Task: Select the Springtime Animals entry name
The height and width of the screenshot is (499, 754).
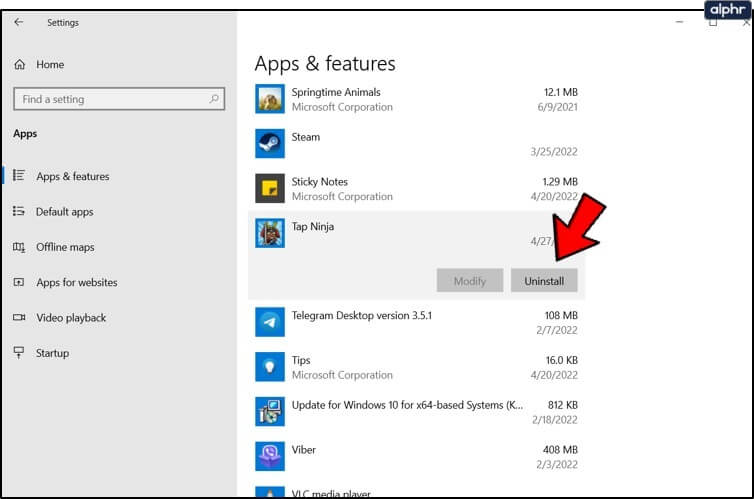Action: 336,92
